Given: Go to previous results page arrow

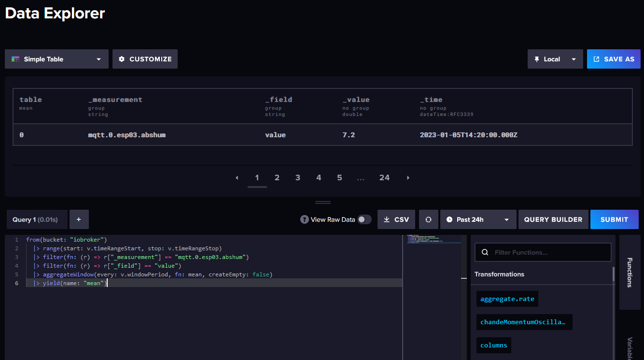Looking at the screenshot, I should tap(237, 178).
